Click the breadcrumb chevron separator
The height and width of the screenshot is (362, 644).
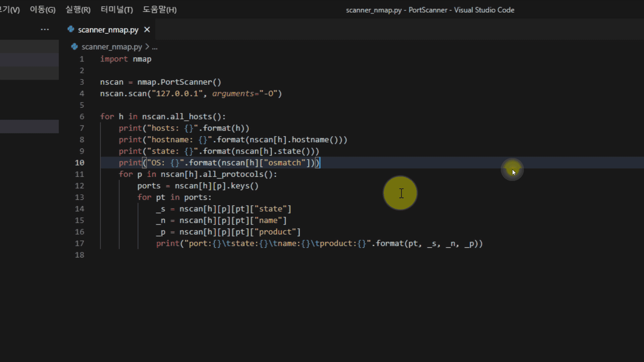[147, 47]
